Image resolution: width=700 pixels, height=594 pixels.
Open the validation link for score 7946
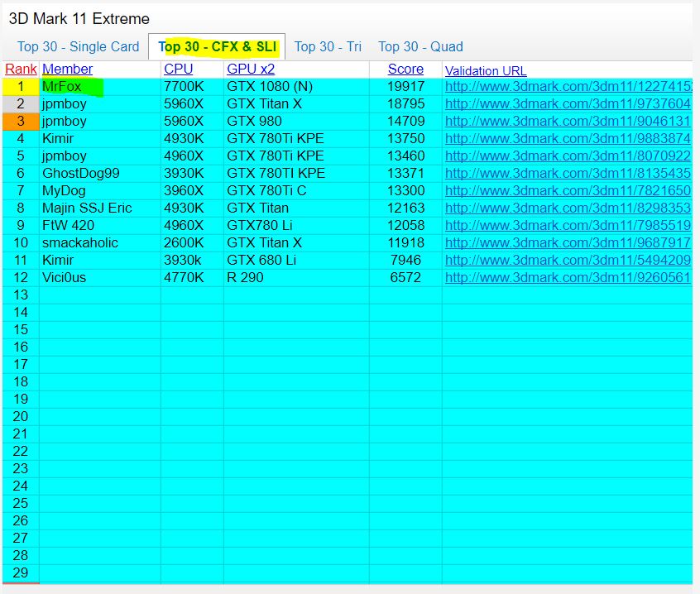(x=568, y=260)
